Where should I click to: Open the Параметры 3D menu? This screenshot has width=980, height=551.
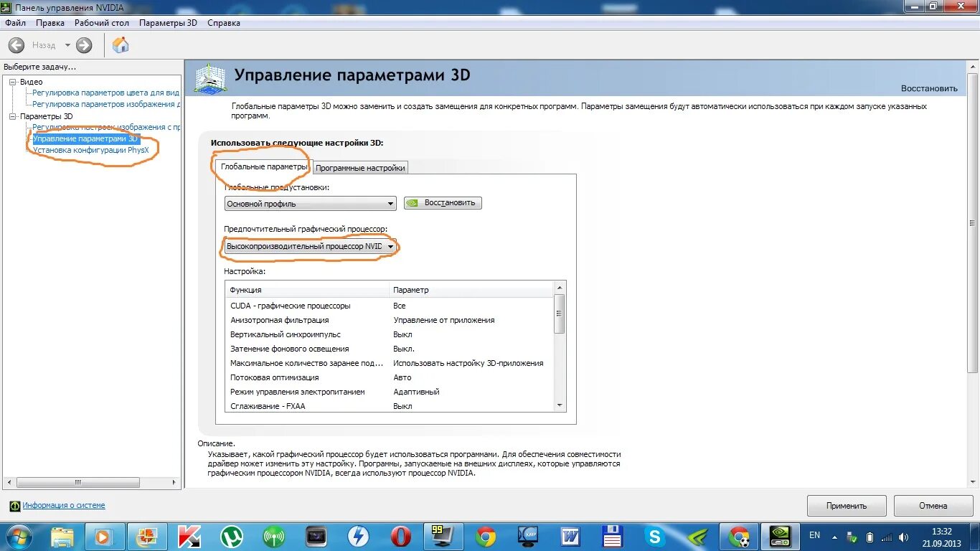pyautogui.click(x=168, y=23)
